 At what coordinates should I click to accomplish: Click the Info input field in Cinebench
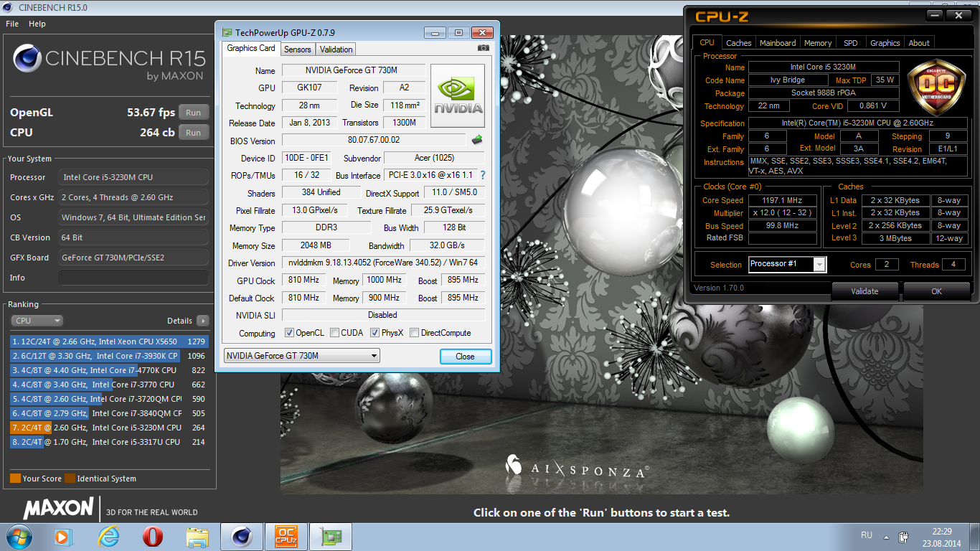pos(133,278)
